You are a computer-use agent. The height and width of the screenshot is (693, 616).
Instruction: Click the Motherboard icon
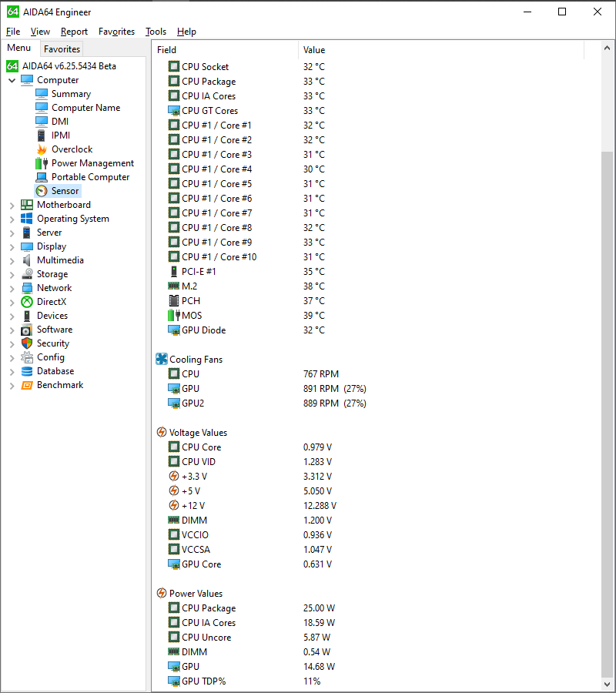27,205
